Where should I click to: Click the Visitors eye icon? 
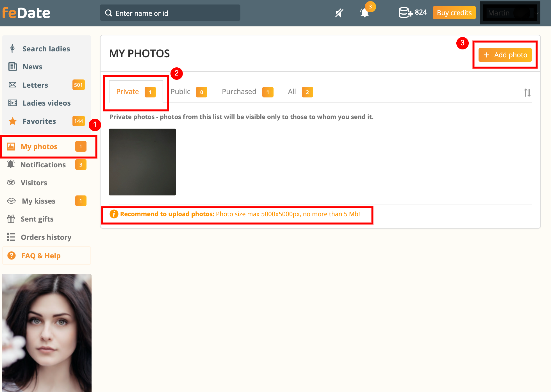click(11, 183)
